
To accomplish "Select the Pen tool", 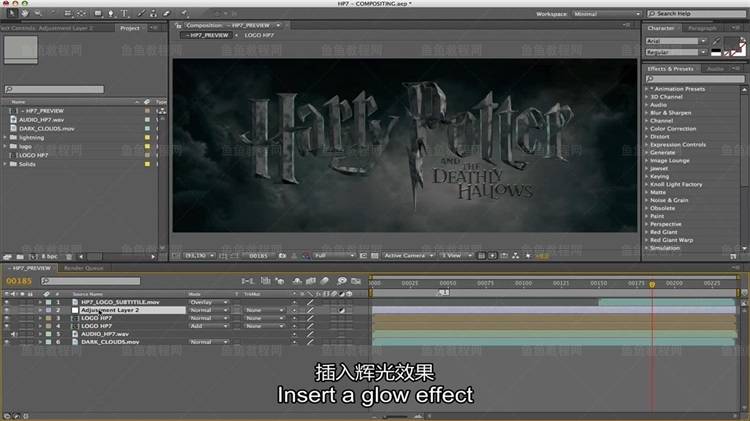I will tap(111, 13).
